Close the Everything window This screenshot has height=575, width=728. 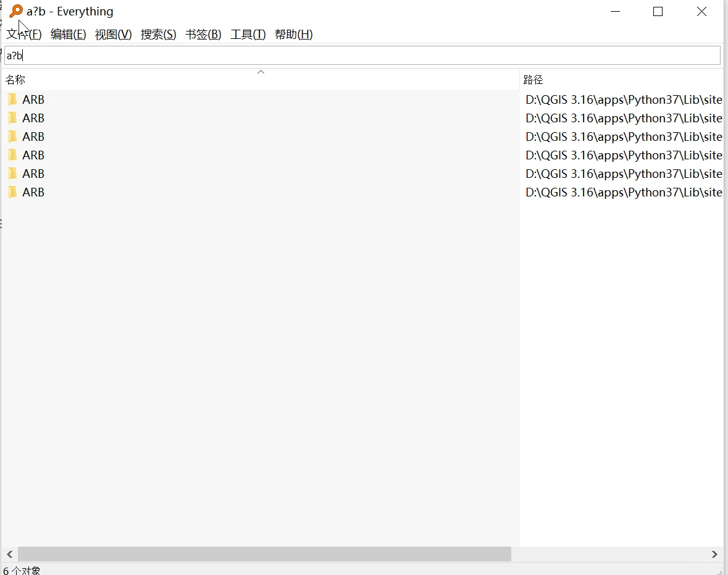tap(701, 12)
